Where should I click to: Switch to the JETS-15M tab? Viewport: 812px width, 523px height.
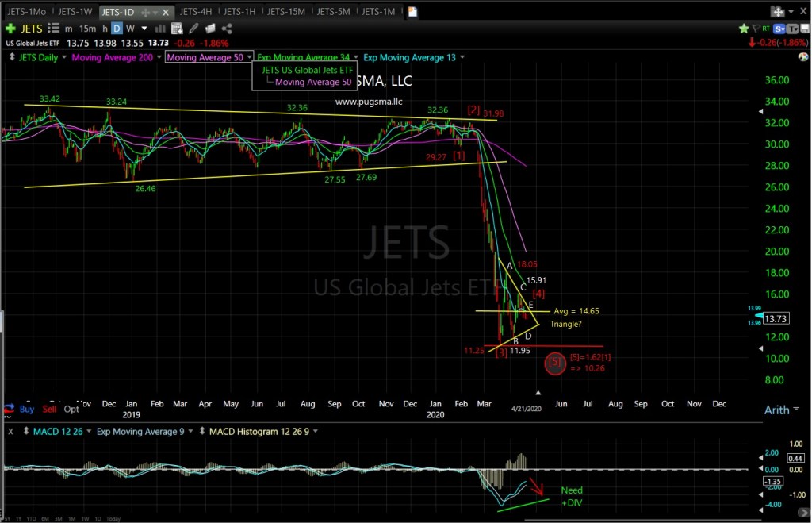click(x=285, y=11)
